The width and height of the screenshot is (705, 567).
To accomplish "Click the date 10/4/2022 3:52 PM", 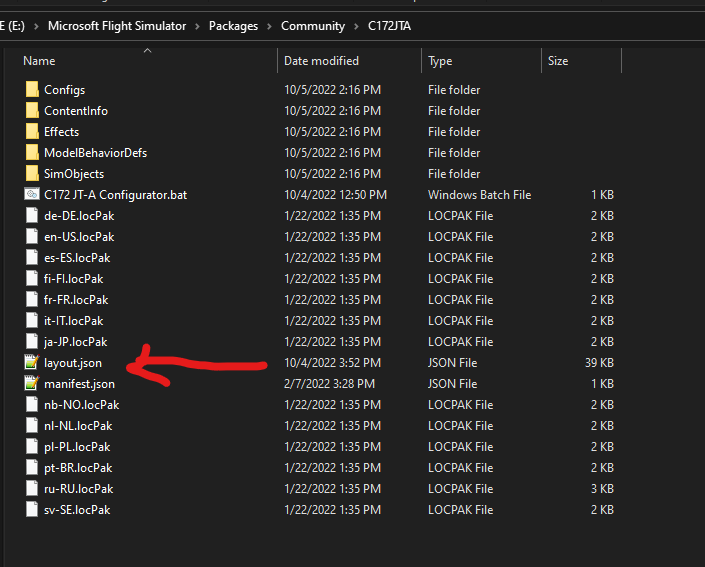I will pos(332,362).
